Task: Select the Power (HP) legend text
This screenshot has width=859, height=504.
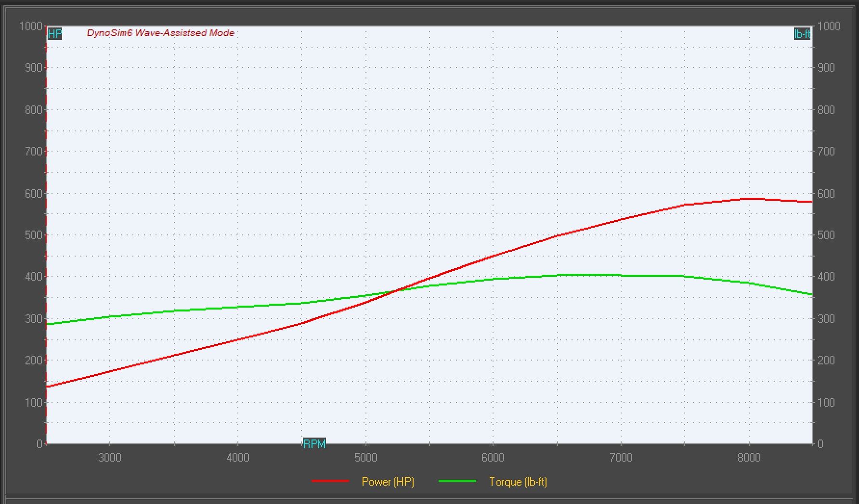Action: point(388,482)
